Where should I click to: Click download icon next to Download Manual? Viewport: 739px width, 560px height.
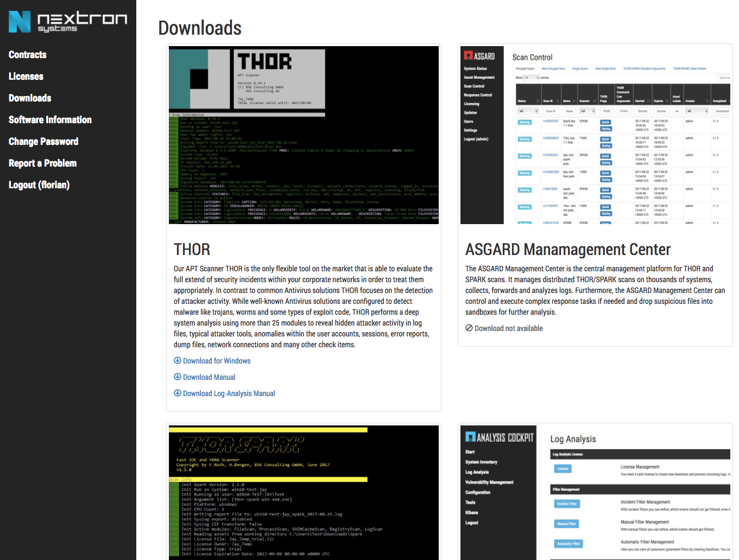point(177,377)
